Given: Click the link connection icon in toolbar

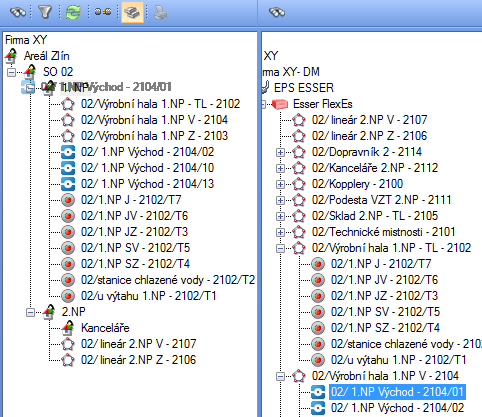Looking at the screenshot, I should point(103,12).
